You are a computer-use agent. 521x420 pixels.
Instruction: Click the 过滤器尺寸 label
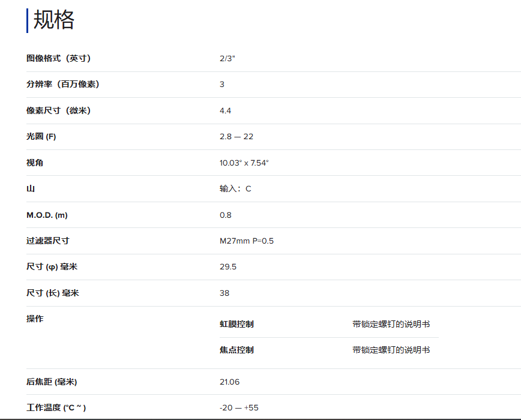[48, 241]
